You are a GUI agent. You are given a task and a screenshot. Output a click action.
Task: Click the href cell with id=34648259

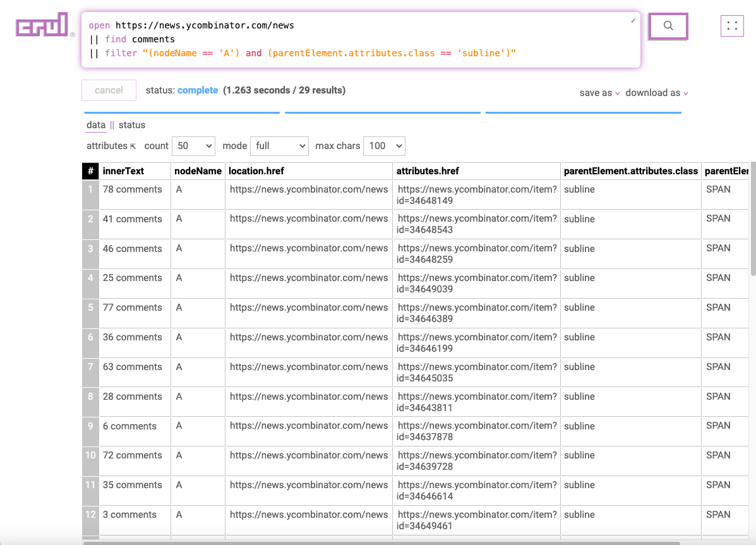point(476,254)
